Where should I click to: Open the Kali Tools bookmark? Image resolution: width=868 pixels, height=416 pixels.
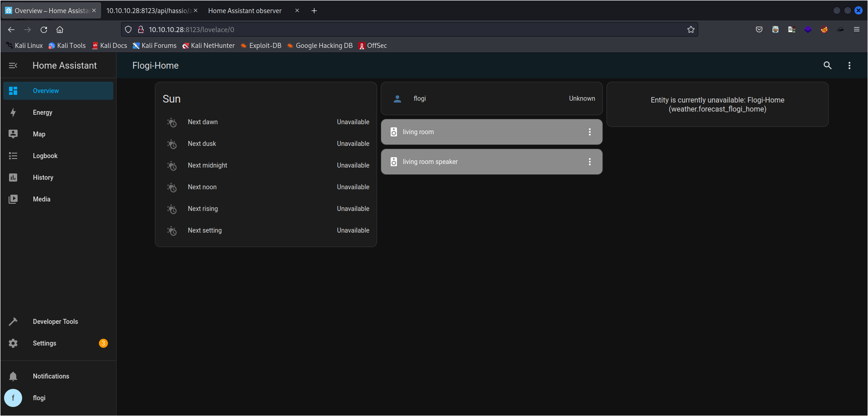[67, 46]
